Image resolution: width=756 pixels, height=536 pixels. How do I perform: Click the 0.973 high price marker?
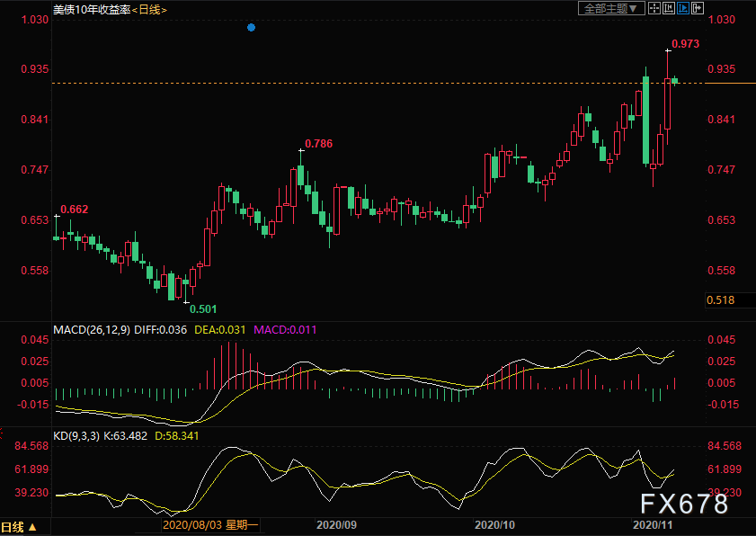(x=685, y=43)
